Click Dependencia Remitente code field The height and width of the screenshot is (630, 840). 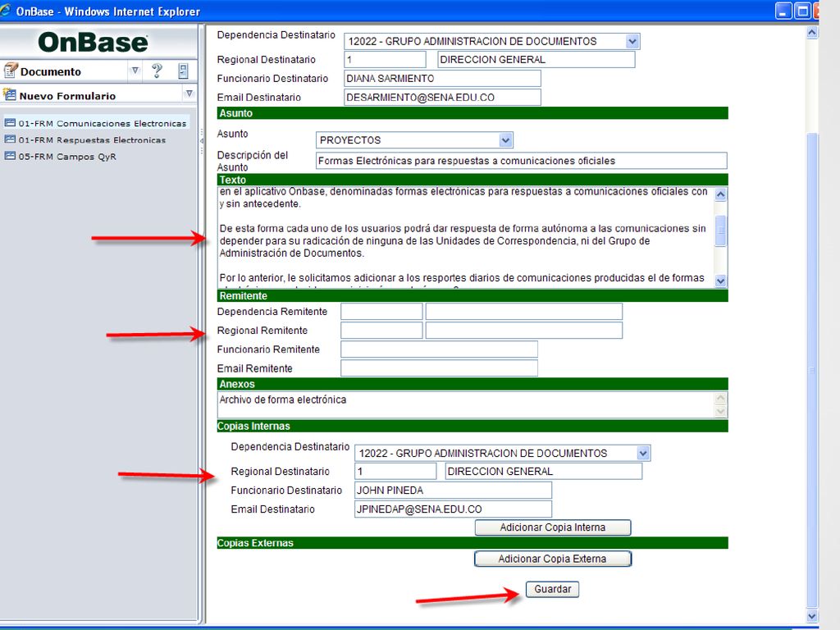coord(381,312)
